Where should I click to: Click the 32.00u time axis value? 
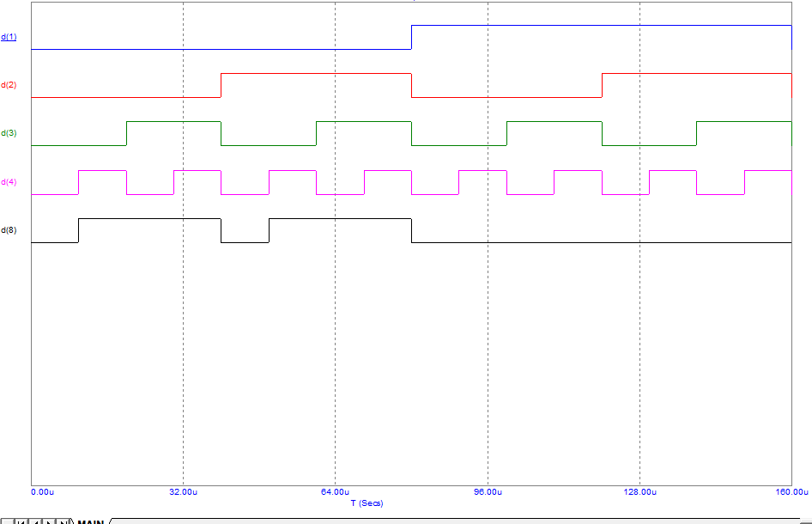tap(184, 492)
